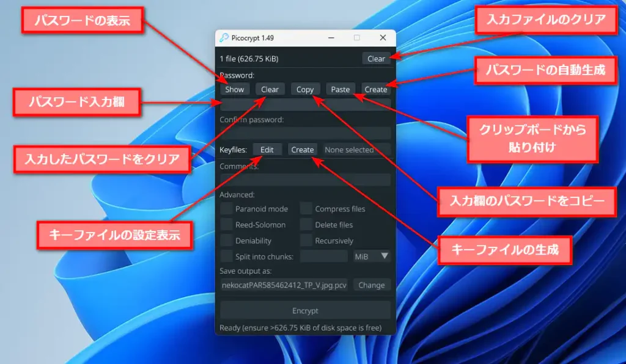Image resolution: width=626 pixels, height=364 pixels.
Task: Open the keyfiles selection showing None selected
Action: (356, 149)
